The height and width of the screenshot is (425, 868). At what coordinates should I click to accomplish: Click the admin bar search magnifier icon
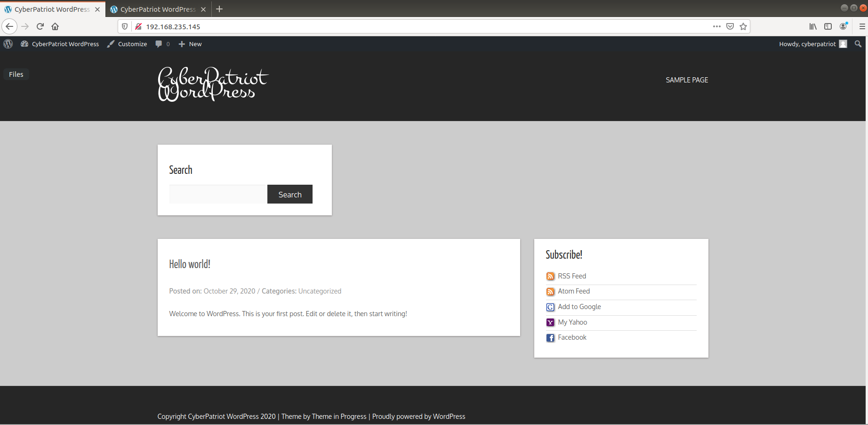[858, 44]
